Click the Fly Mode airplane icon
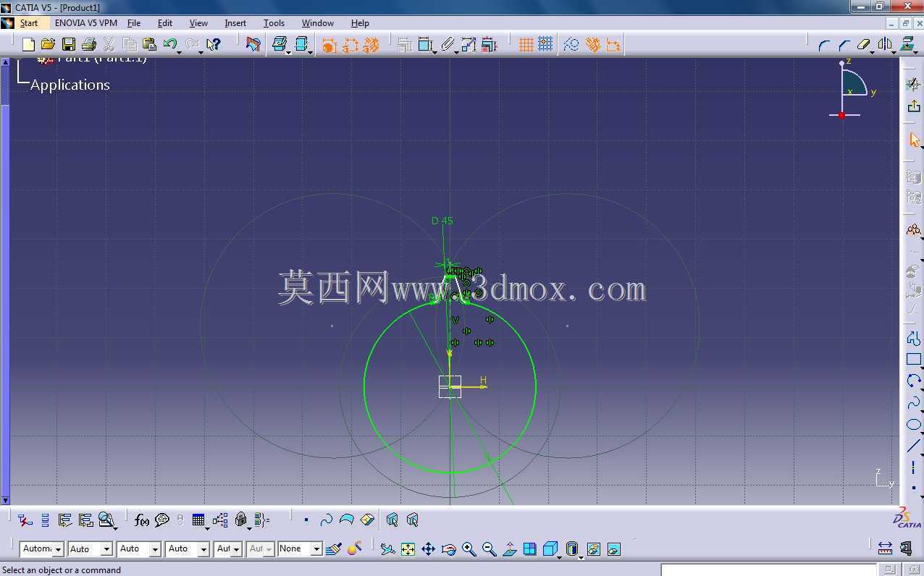The height and width of the screenshot is (576, 924). [387, 549]
